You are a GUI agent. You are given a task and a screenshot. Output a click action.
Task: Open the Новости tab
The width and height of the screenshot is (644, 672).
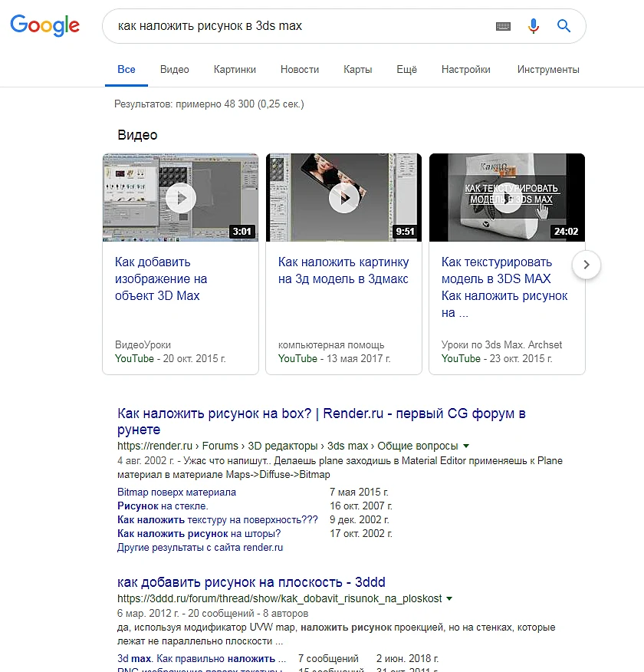click(300, 70)
